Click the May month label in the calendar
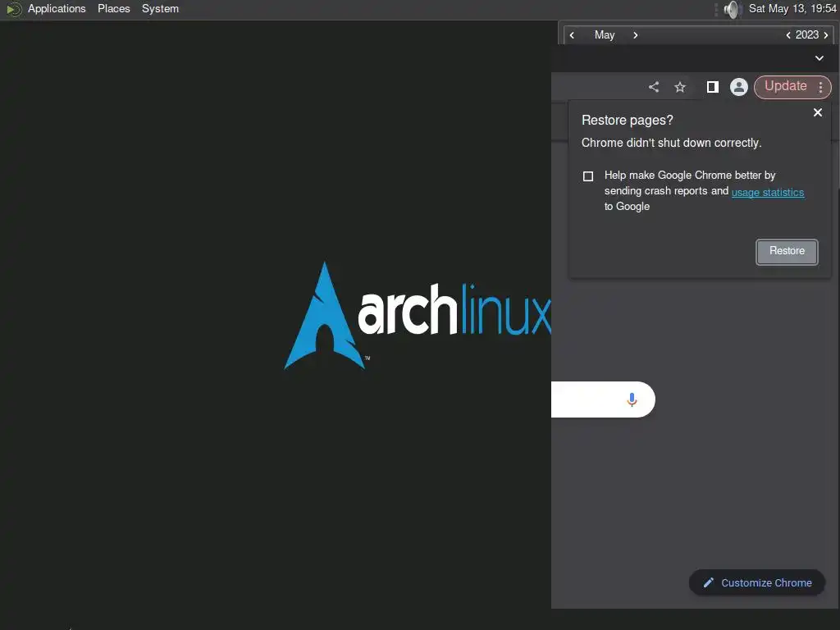840x630 pixels. [x=605, y=34]
